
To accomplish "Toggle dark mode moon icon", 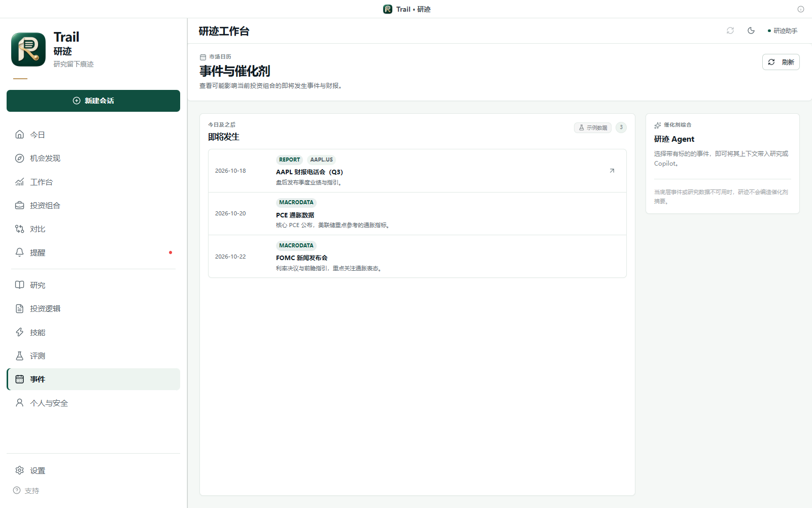I will (x=751, y=30).
